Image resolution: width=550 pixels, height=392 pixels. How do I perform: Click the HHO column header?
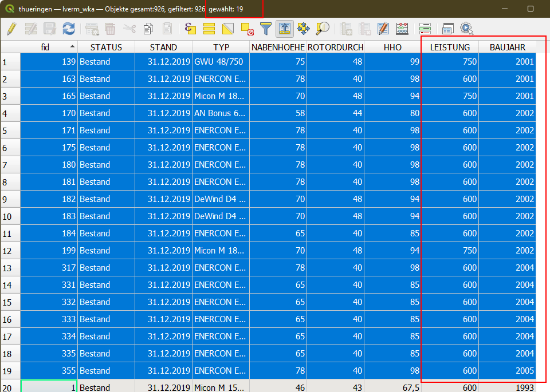392,47
